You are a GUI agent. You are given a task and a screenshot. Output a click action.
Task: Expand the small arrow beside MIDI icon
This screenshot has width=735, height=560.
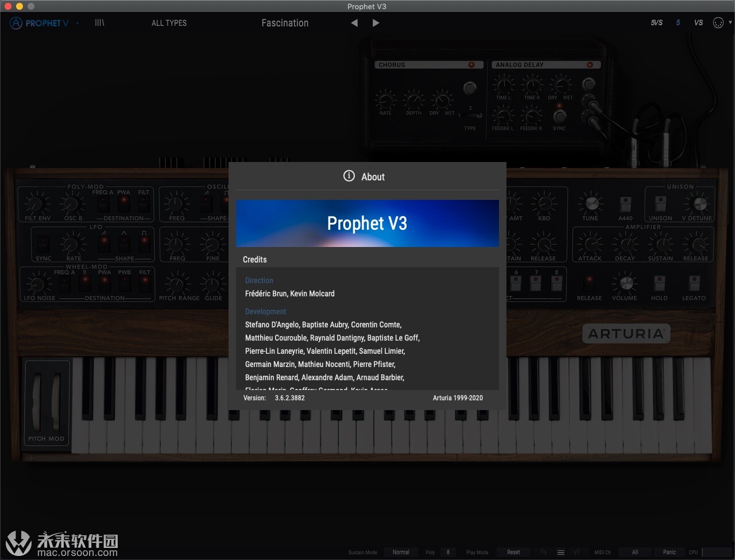[730, 23]
